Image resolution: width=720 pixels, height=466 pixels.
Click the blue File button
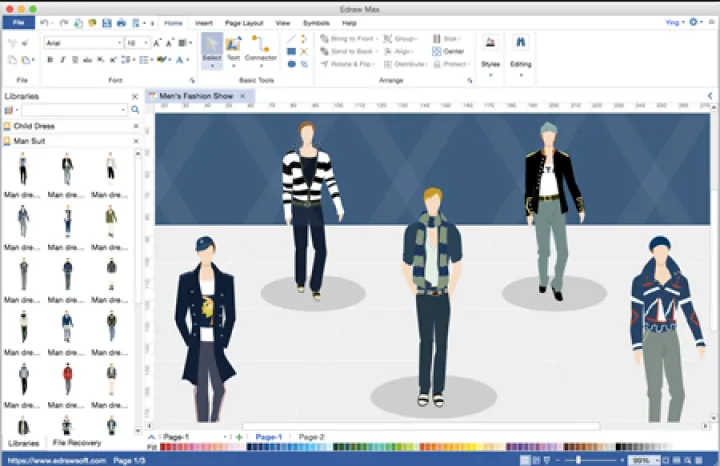tap(17, 22)
